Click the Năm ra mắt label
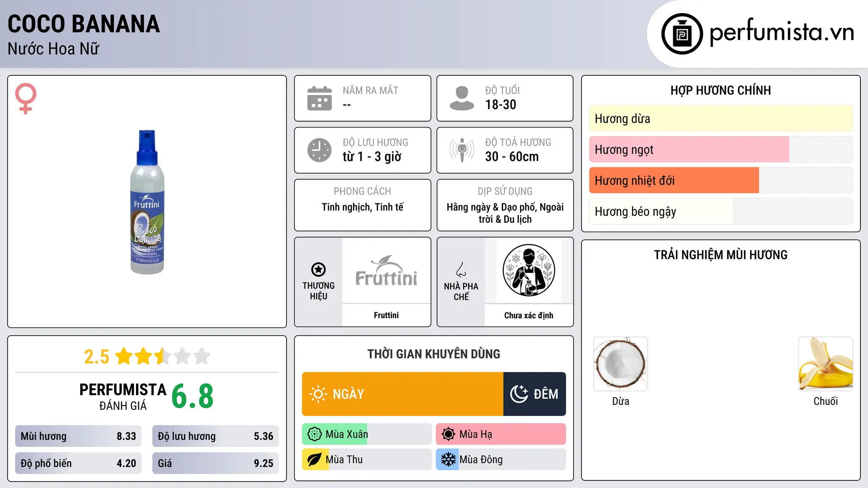This screenshot has width=868, height=488. pyautogui.click(x=370, y=91)
